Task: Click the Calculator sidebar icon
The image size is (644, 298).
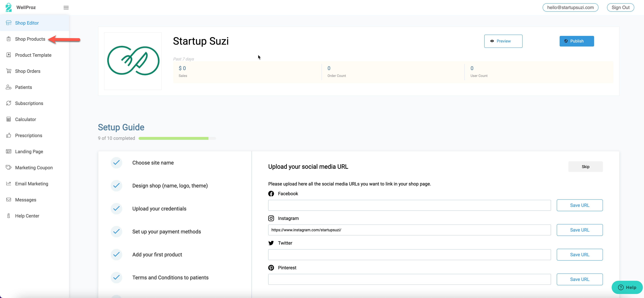Action: click(x=9, y=119)
